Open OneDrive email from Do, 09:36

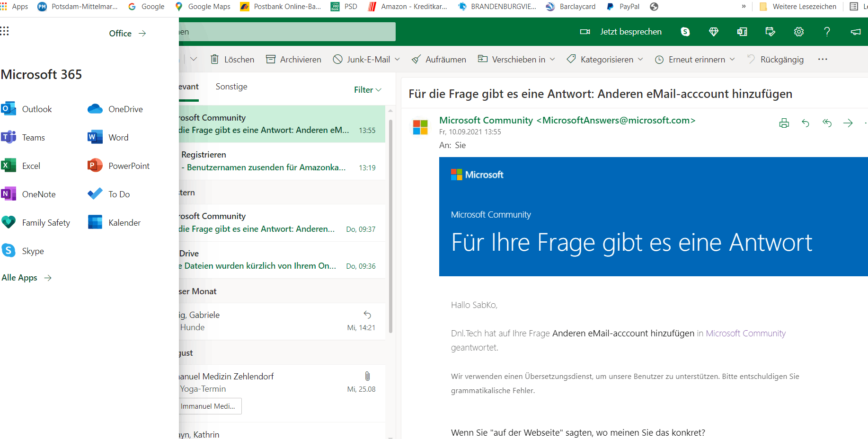(282, 260)
